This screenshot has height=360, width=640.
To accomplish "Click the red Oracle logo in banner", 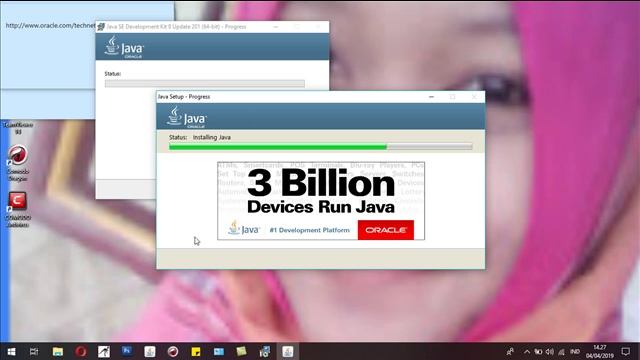I will click(x=386, y=230).
